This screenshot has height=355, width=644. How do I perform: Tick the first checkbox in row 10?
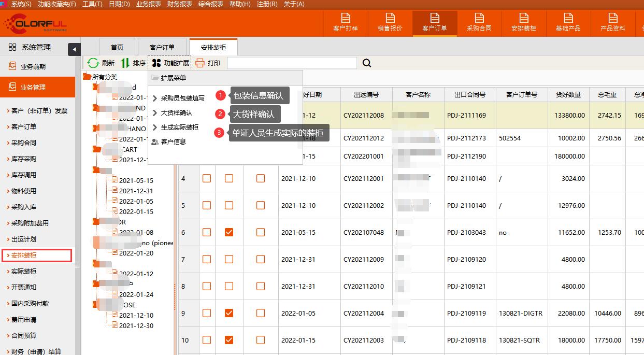click(207, 340)
